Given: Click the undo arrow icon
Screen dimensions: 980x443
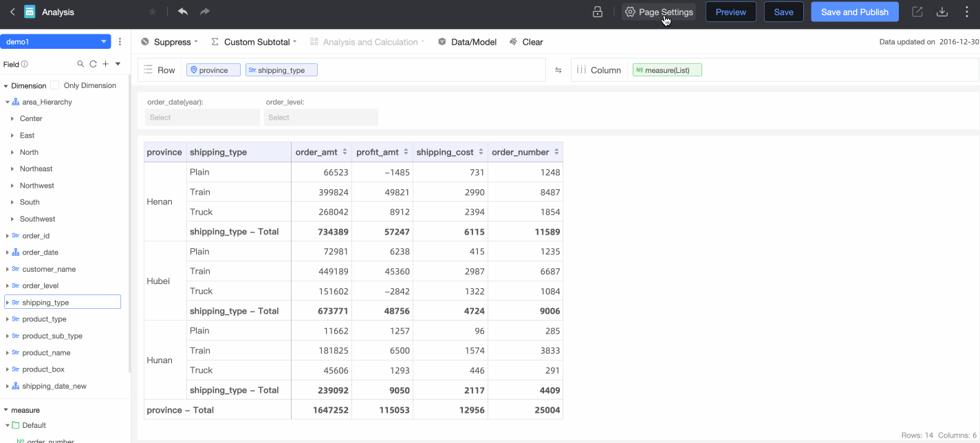Looking at the screenshot, I should pyautogui.click(x=182, y=12).
